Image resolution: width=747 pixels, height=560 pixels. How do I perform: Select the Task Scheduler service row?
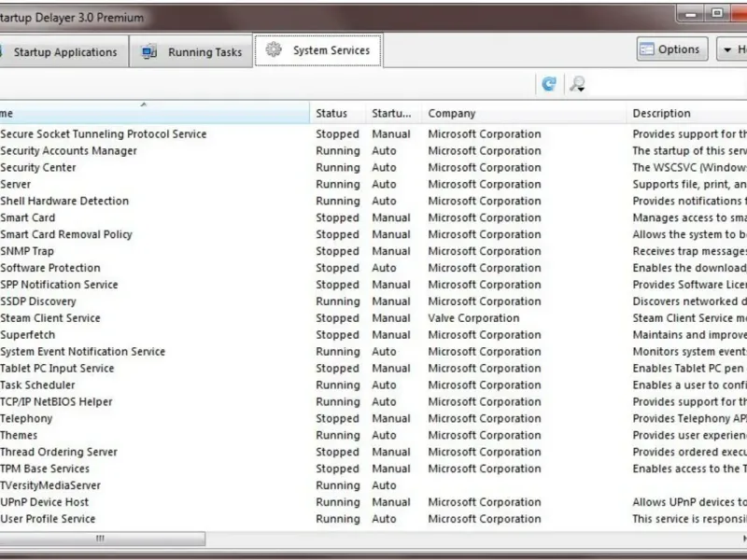pos(37,385)
